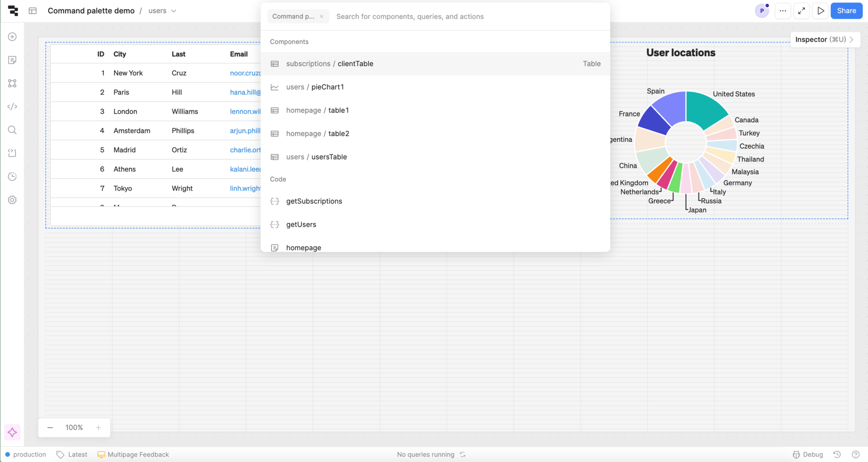Open the Code panel icon in sidebar
The height and width of the screenshot is (462, 868).
coord(13,107)
